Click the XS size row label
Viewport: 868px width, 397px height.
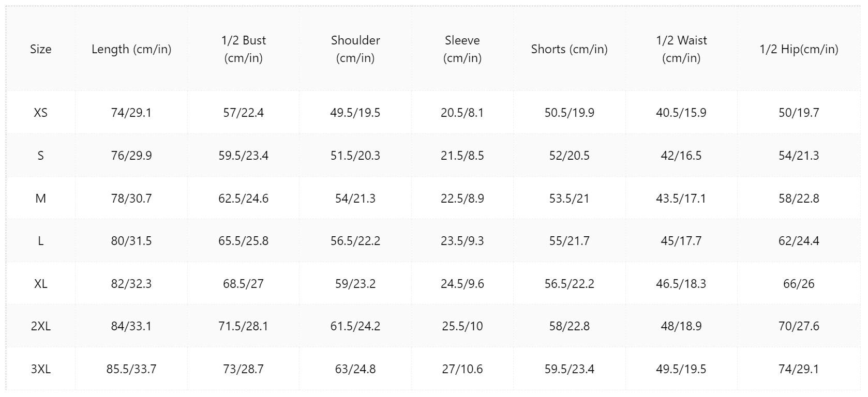pos(40,113)
